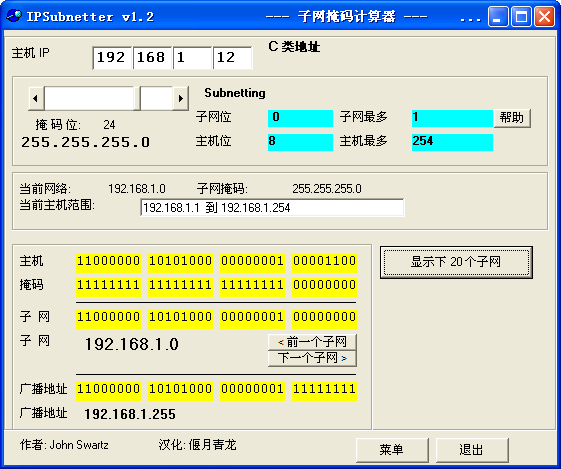Click the right arrow of mask bits scrollbar
The width and height of the screenshot is (561, 469).
(x=181, y=98)
